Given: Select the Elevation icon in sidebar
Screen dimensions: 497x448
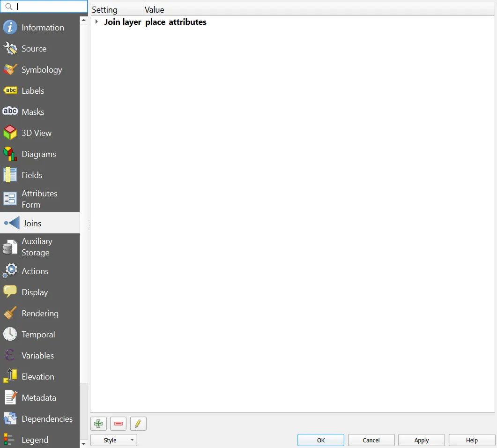Looking at the screenshot, I should coord(10,376).
